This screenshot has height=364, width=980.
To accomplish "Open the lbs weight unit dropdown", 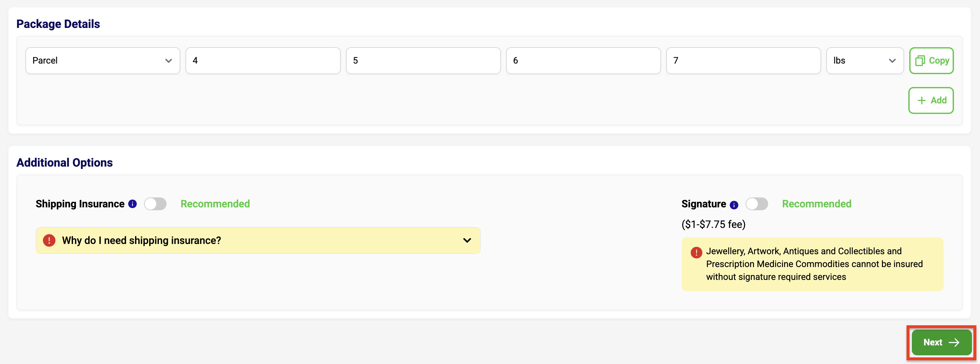I will coord(864,61).
